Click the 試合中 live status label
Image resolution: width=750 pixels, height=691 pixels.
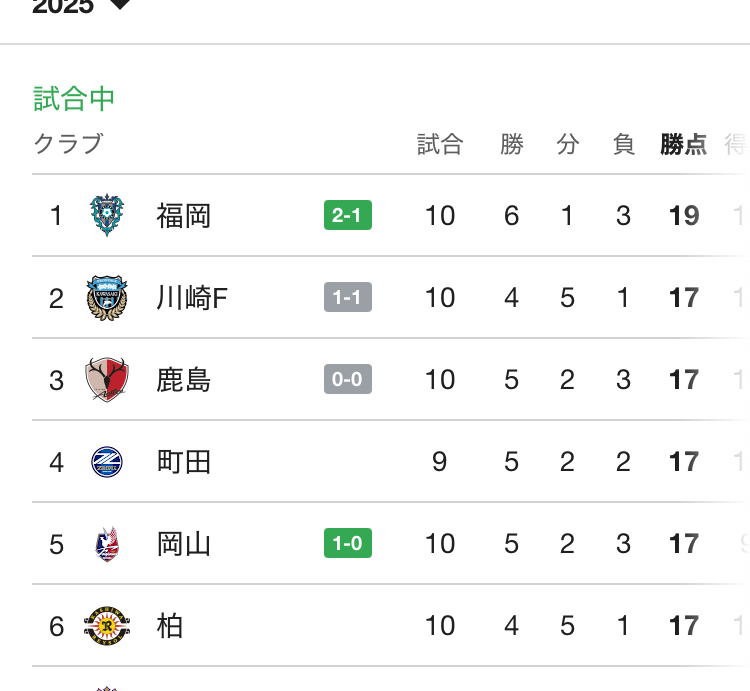coord(74,99)
